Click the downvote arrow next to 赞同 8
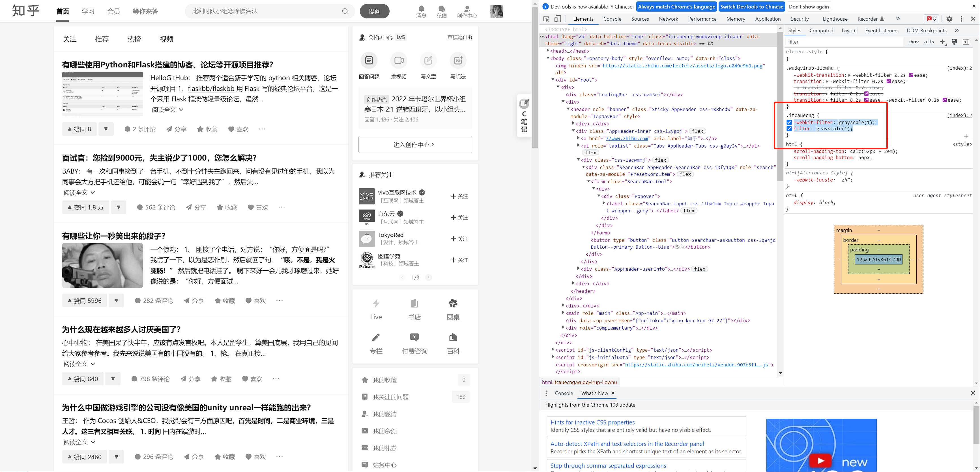 106,129
